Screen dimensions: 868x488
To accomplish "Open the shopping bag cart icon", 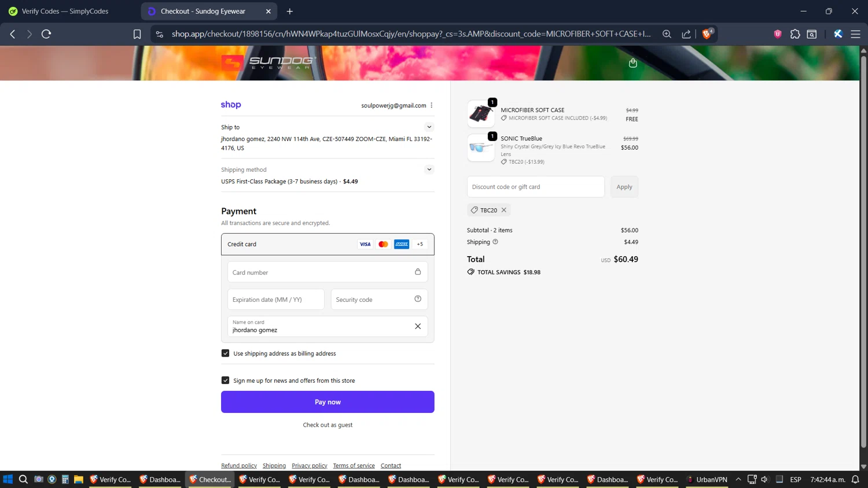I will (x=633, y=62).
